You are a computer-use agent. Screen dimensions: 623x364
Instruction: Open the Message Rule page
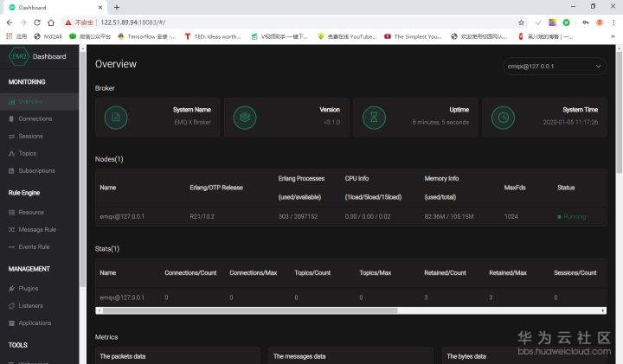(x=39, y=229)
